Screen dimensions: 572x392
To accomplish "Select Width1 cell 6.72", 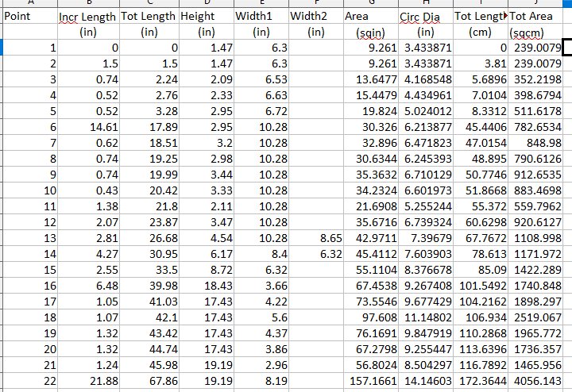I will [x=261, y=111].
